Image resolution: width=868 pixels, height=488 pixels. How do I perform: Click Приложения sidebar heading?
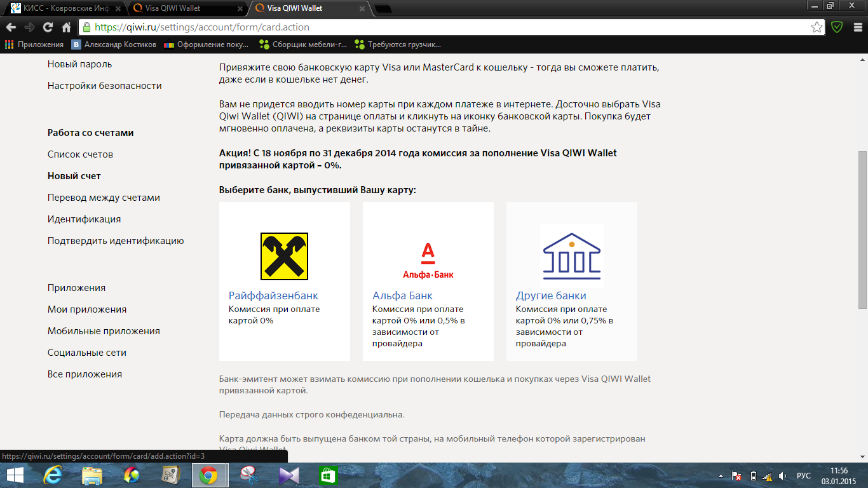tap(76, 288)
